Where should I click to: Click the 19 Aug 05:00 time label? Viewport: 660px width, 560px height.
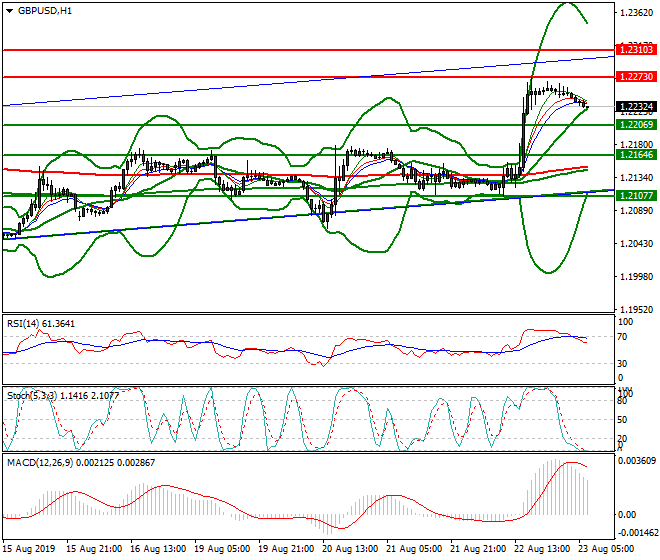pyautogui.click(x=222, y=549)
